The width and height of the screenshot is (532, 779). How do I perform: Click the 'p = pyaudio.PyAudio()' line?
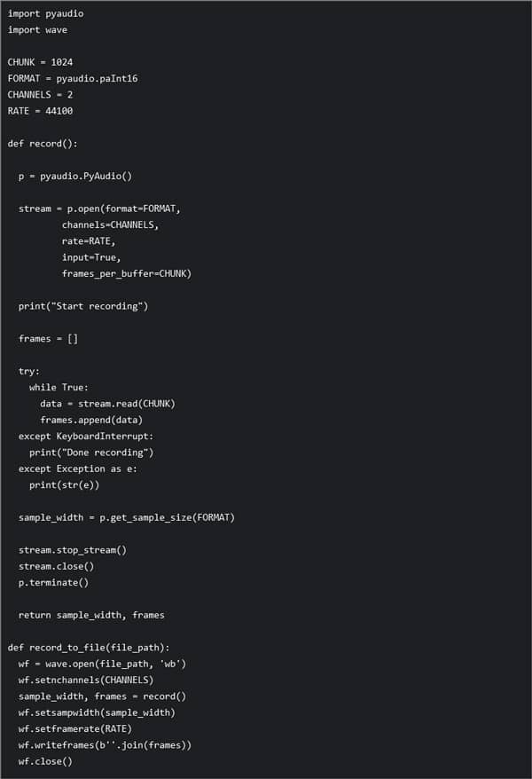tap(74, 176)
